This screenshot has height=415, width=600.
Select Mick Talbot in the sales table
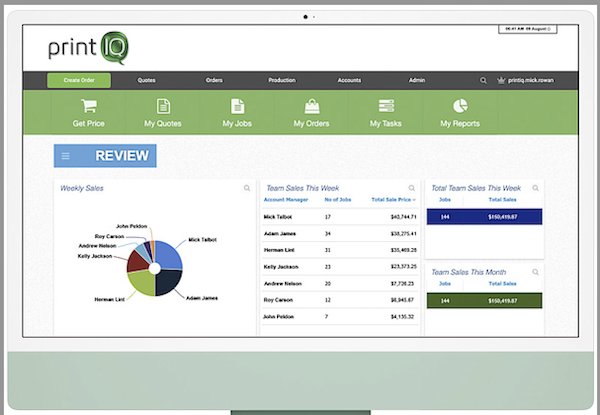[278, 217]
